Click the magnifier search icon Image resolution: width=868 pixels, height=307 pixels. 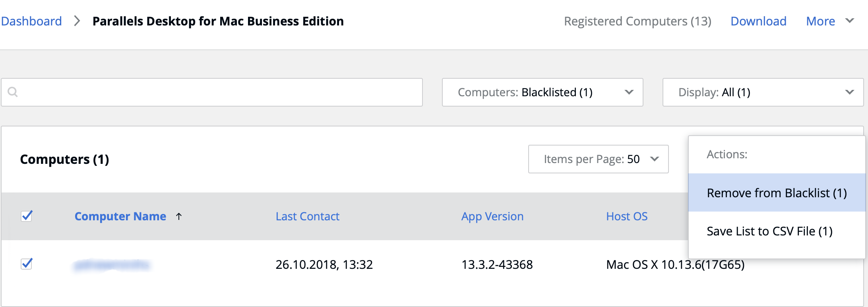(13, 92)
